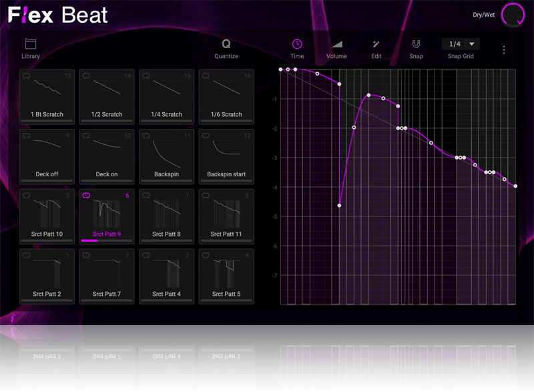Image resolution: width=534 pixels, height=392 pixels.
Task: Open the Library folder icon
Action: [x=31, y=44]
